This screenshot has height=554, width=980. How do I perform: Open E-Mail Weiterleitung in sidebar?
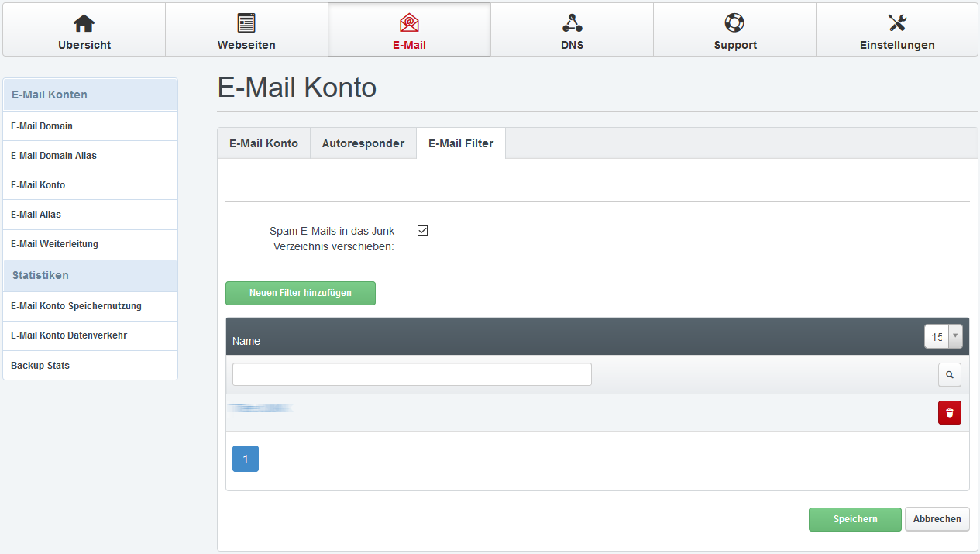click(x=54, y=244)
